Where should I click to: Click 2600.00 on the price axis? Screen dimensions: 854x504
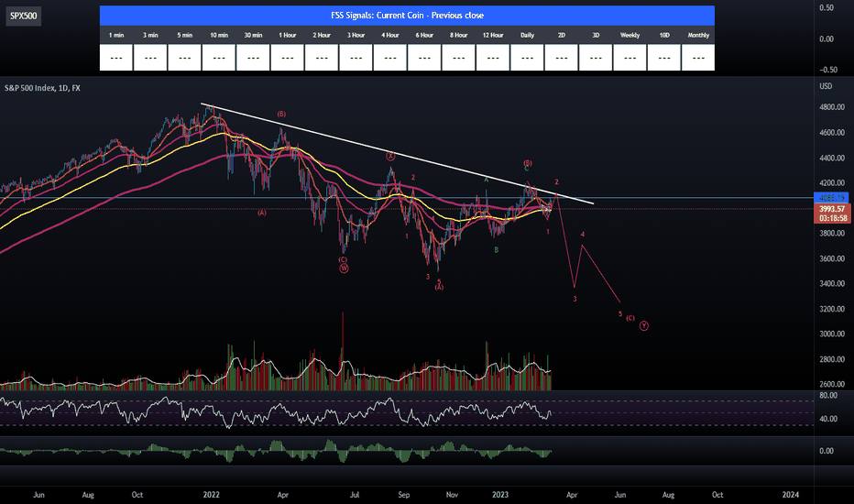pyautogui.click(x=832, y=384)
